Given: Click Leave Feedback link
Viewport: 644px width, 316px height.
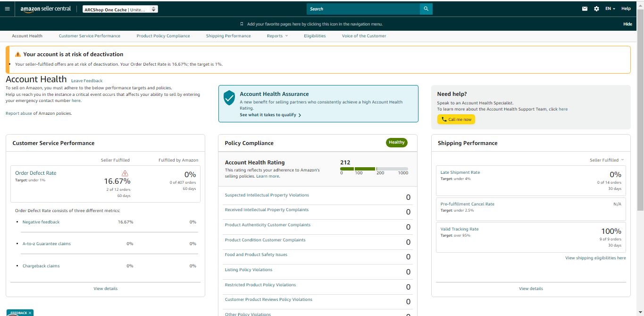Looking at the screenshot, I should [87, 81].
